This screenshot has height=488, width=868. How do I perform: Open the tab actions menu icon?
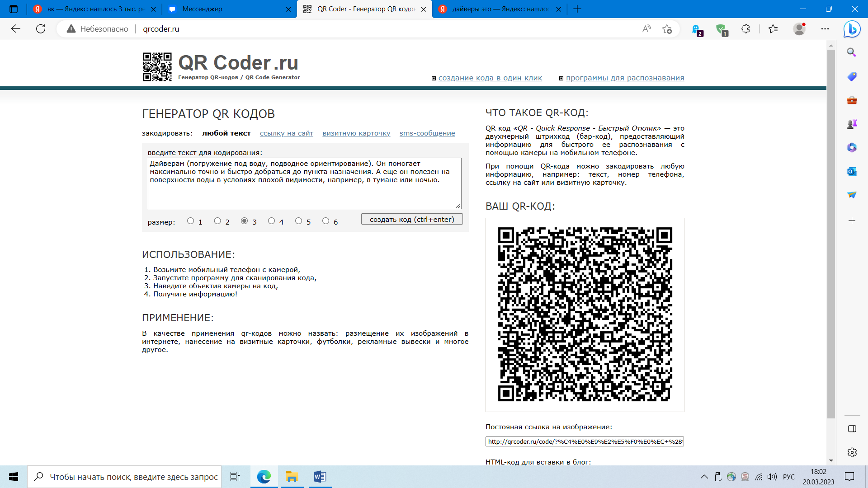(x=14, y=9)
